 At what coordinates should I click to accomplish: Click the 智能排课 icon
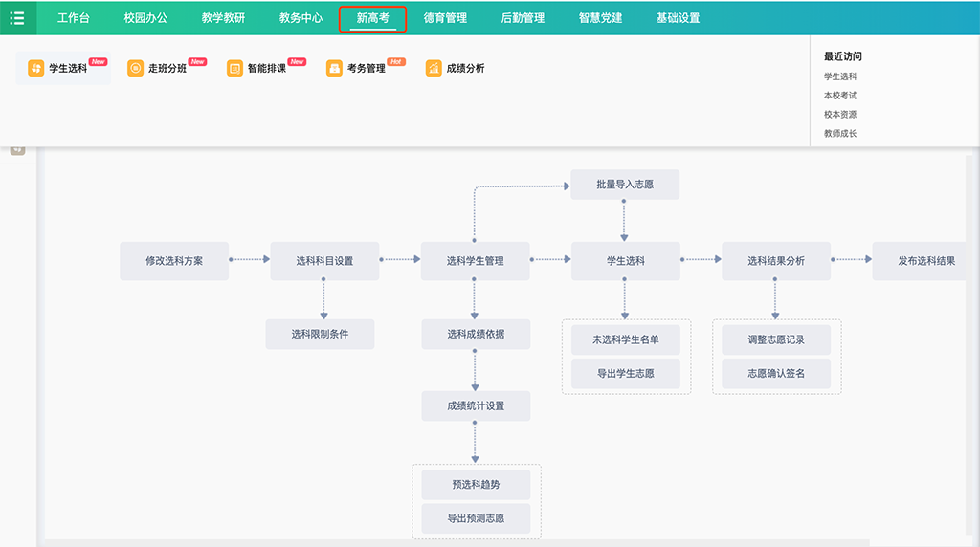(x=234, y=69)
